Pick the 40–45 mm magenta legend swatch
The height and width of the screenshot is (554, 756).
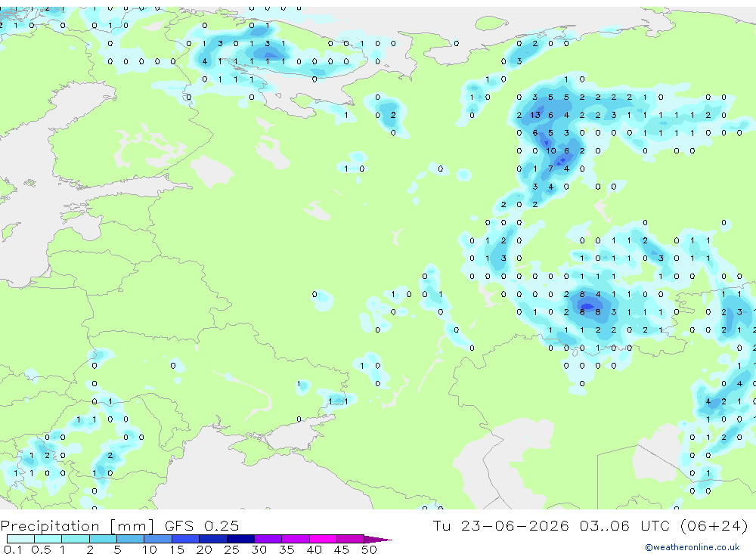tap(323, 539)
